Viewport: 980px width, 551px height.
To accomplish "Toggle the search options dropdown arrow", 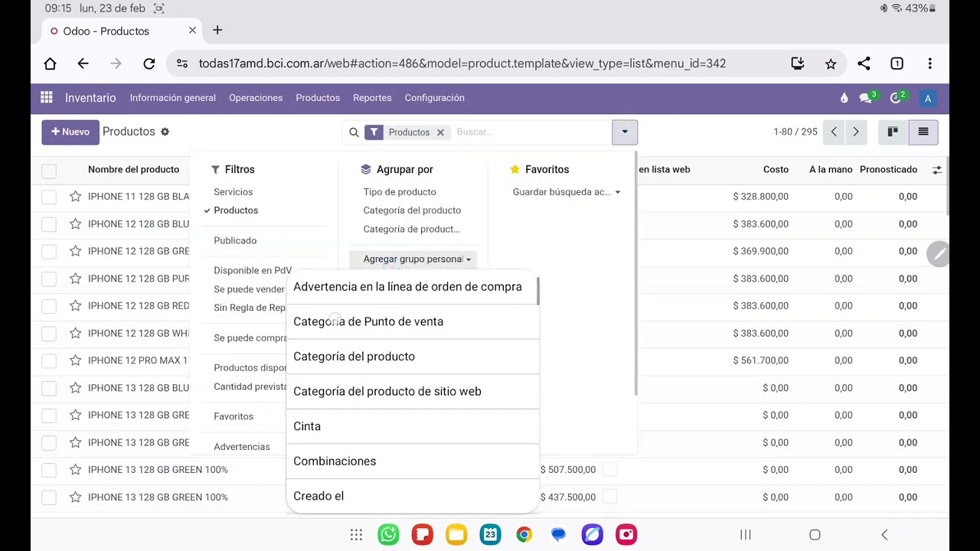I will 625,132.
